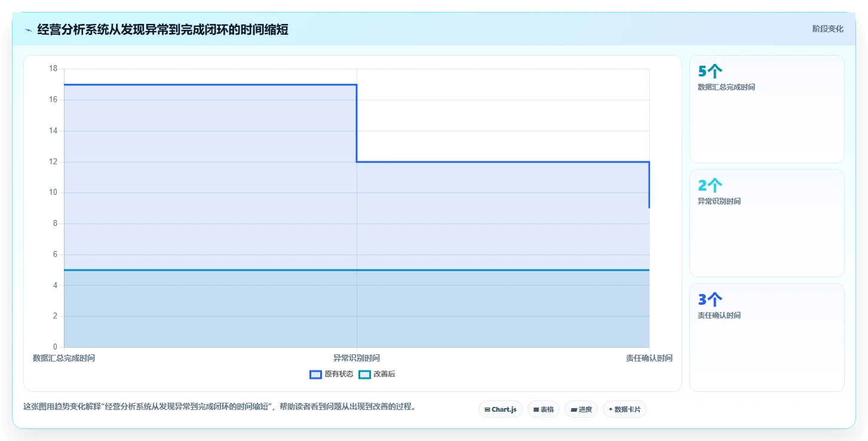868x441 pixels.
Task: Open the 2个 异常识别时间 card
Action: tap(766, 223)
